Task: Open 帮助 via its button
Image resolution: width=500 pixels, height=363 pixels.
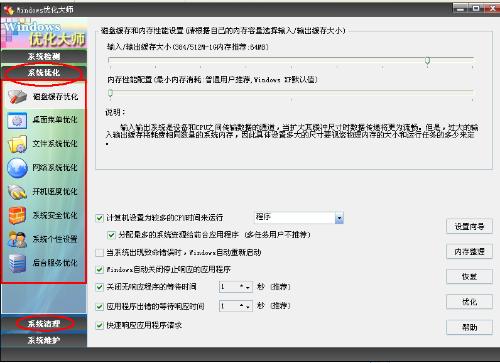Action: click(469, 327)
